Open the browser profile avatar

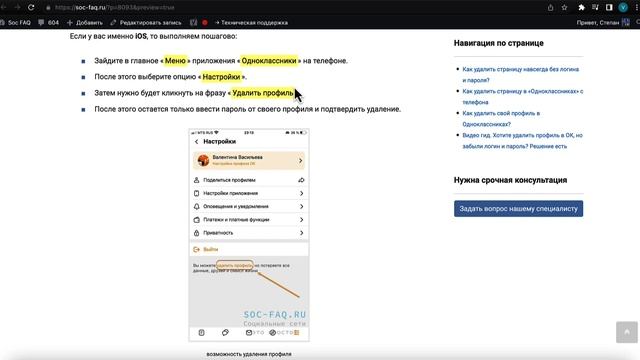[x=623, y=8]
